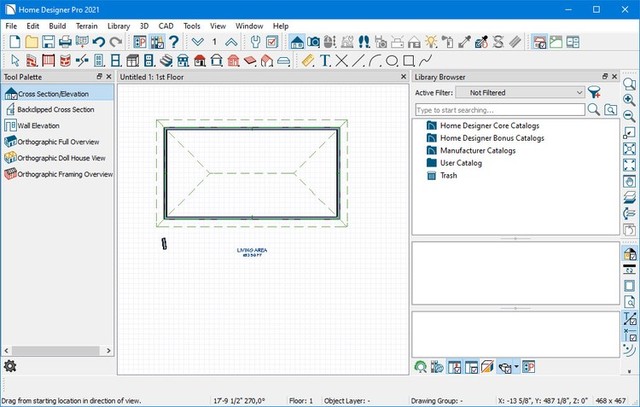Click the Print icon in toolbar
This screenshot has width=640, height=407.
pos(65,42)
